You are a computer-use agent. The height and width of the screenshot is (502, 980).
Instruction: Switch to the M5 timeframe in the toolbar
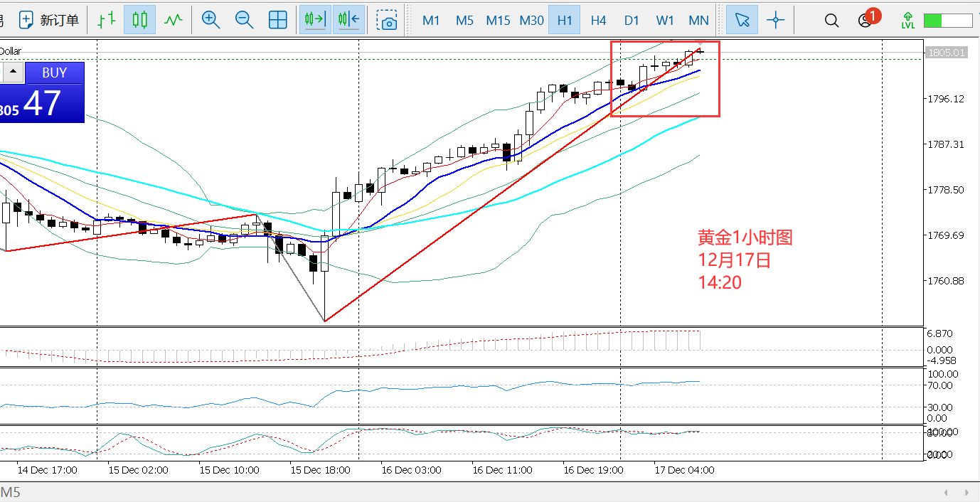point(464,20)
